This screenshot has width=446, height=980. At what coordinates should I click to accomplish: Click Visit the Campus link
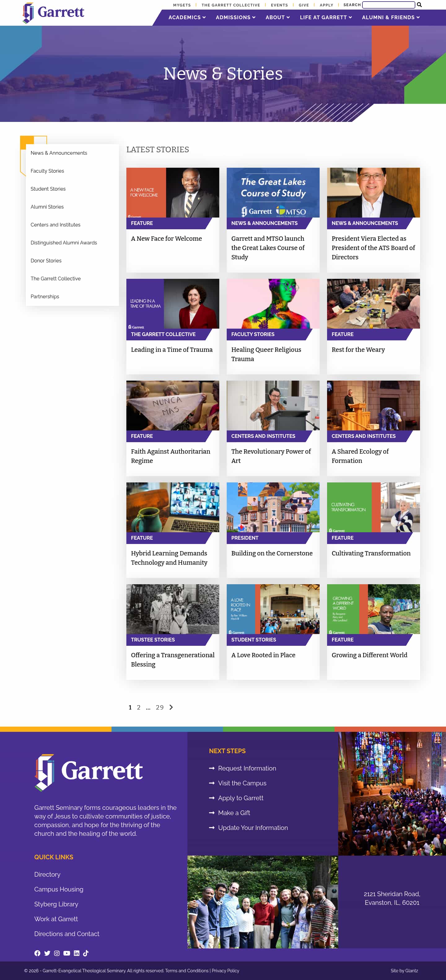242,783
